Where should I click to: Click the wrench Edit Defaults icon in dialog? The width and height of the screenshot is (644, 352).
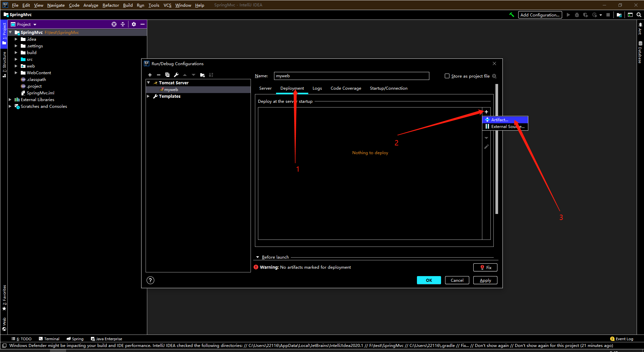click(x=176, y=75)
